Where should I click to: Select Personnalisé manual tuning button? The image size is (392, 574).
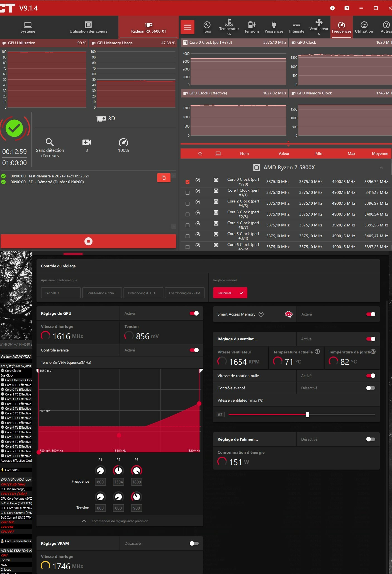(x=230, y=293)
